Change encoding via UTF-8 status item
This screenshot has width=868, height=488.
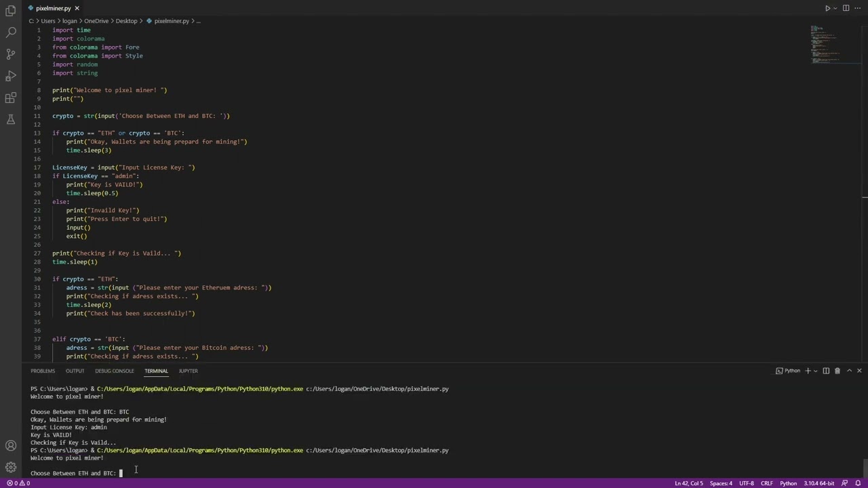coord(746,483)
